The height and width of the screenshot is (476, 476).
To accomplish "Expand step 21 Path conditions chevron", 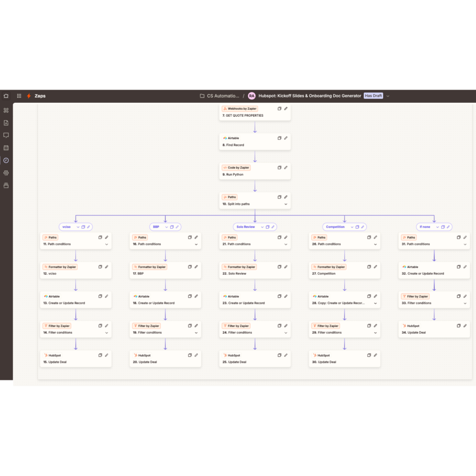I will tap(286, 244).
